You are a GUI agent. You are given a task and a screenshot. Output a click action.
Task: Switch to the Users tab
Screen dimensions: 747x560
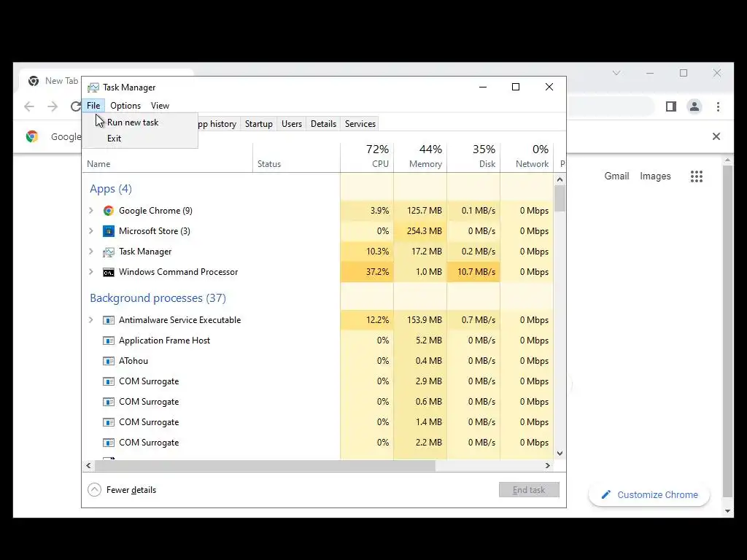pos(292,124)
